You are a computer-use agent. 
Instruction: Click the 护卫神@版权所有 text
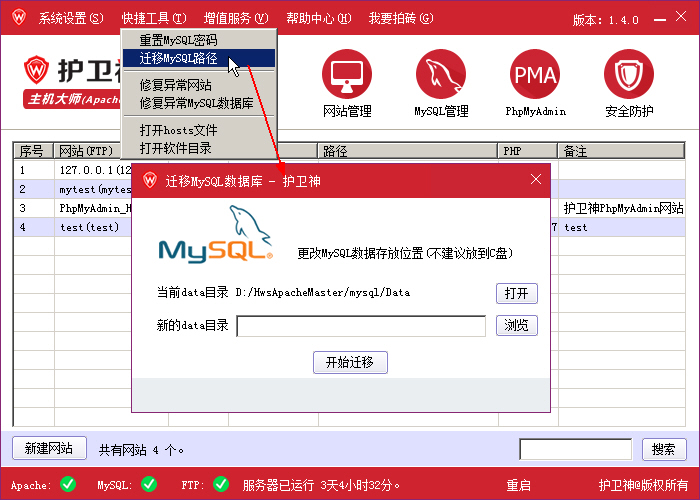[643, 485]
